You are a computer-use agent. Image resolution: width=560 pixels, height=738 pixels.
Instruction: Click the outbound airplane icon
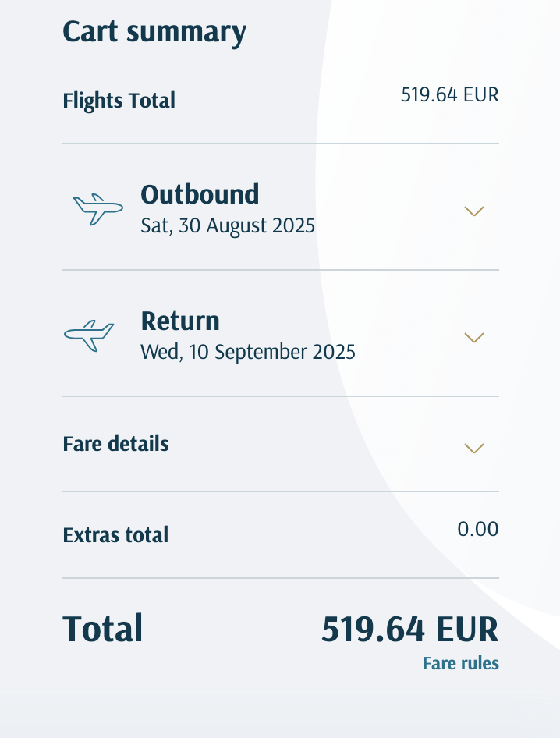(97, 209)
